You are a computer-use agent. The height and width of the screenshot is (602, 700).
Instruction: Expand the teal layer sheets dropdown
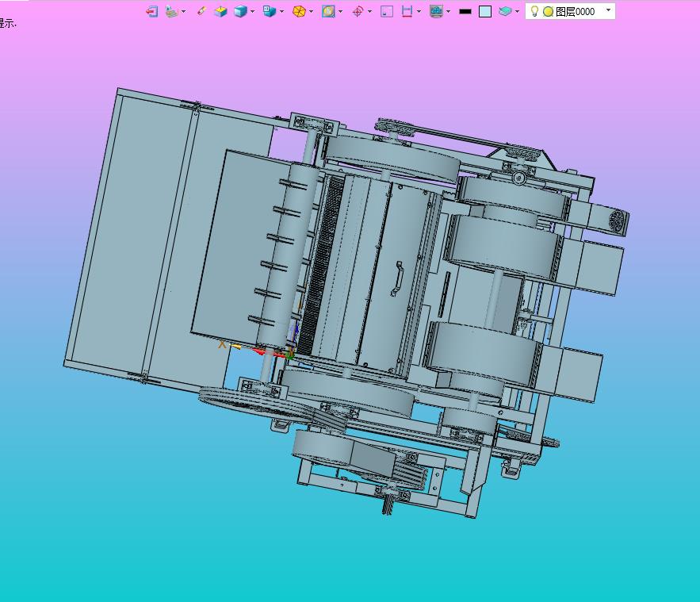(517, 12)
